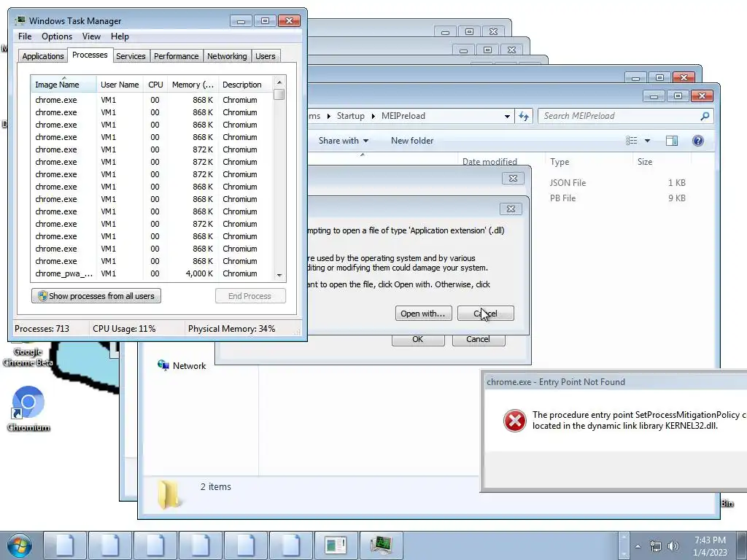Switch to the Users tab
The height and width of the screenshot is (560, 747).
click(x=266, y=56)
